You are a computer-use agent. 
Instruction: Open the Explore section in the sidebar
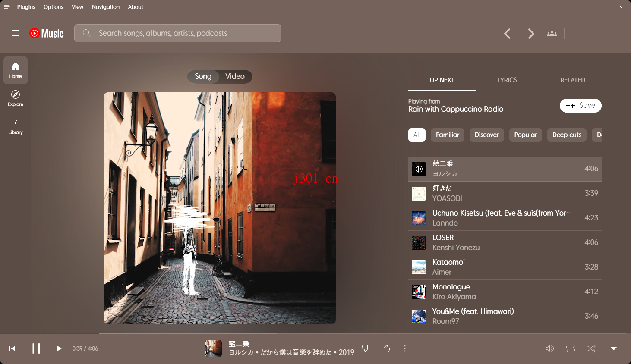pos(15,98)
